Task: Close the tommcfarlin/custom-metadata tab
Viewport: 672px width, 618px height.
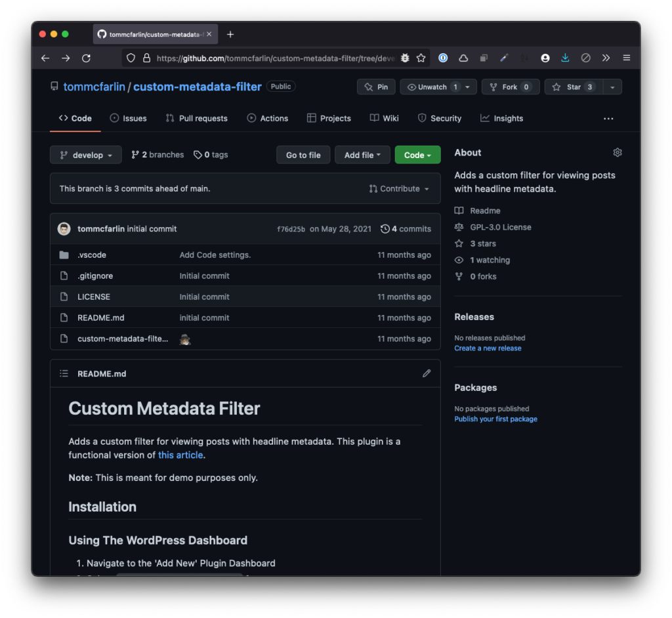Action: click(209, 34)
